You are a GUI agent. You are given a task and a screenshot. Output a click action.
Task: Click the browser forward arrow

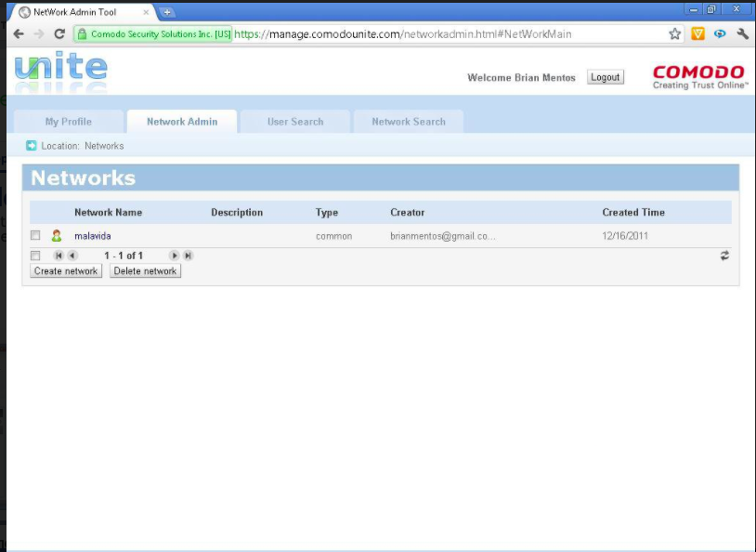click(39, 33)
